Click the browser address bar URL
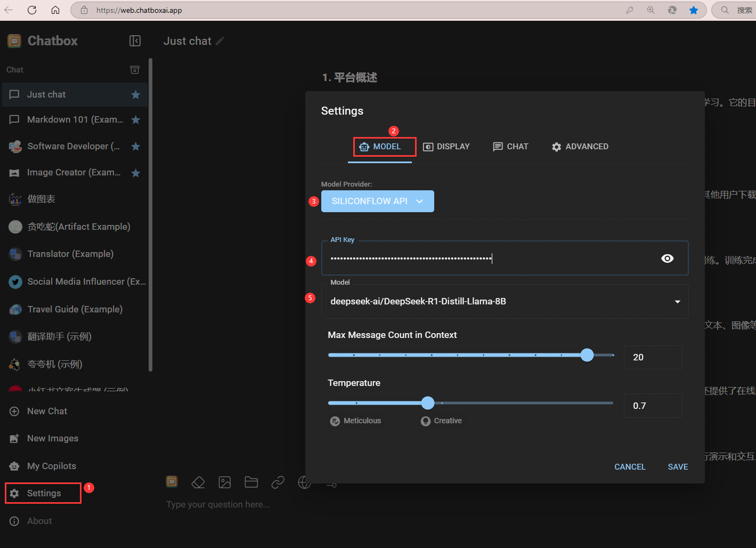Image resolution: width=756 pixels, height=548 pixels. [139, 10]
